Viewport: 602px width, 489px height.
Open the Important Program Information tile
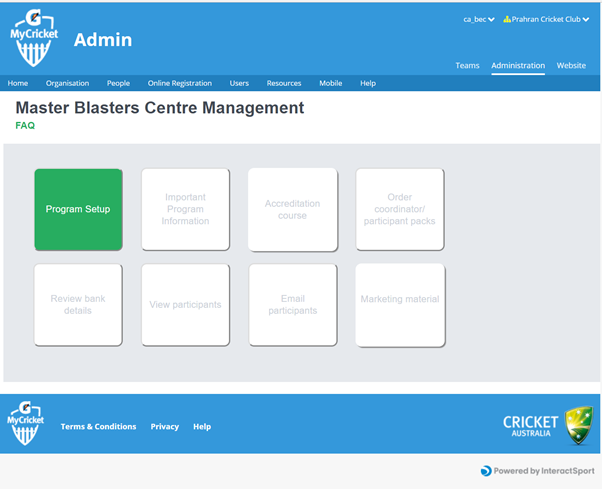(x=185, y=210)
